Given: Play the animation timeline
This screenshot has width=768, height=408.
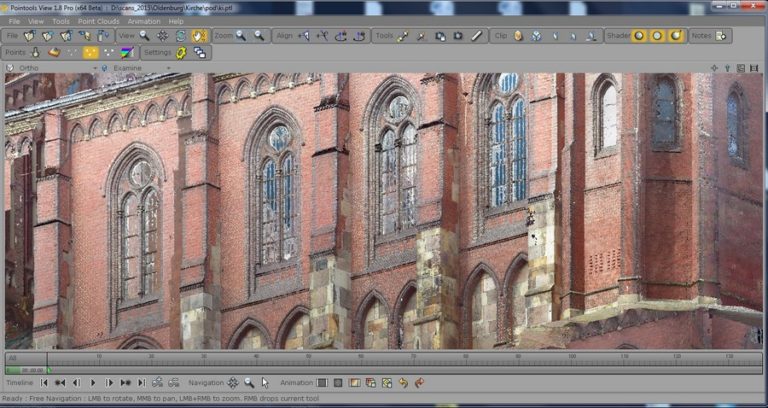Looking at the screenshot, I should [93, 383].
